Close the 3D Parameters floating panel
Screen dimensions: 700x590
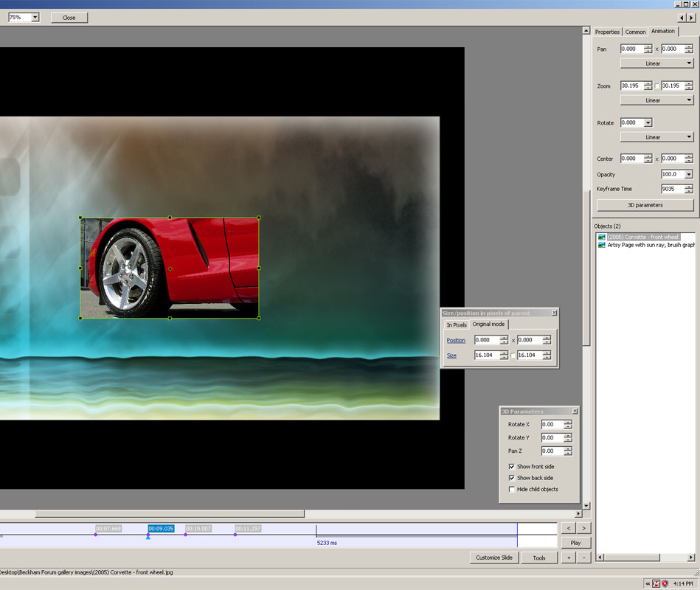(575, 412)
